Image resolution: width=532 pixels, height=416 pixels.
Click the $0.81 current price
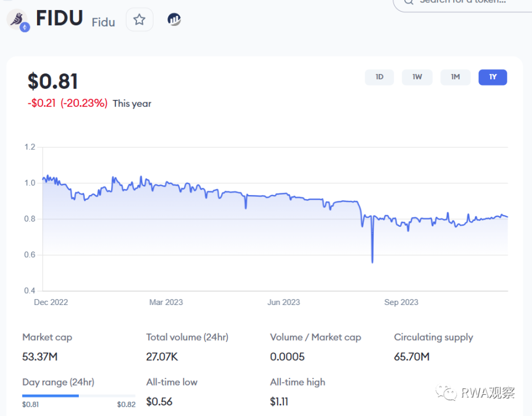coord(53,81)
